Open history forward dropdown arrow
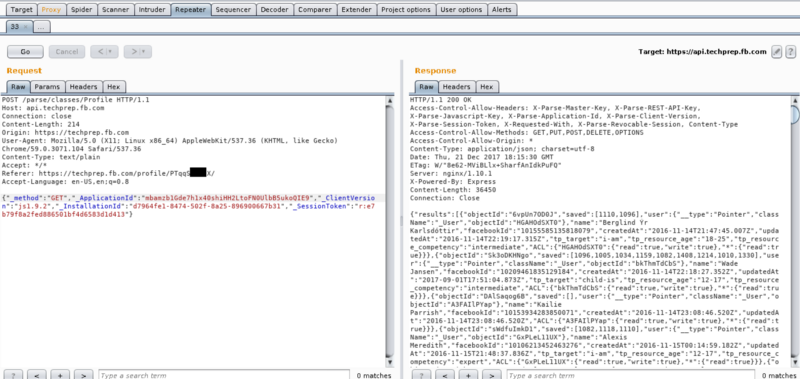The height and width of the screenshot is (379, 800). (144, 52)
